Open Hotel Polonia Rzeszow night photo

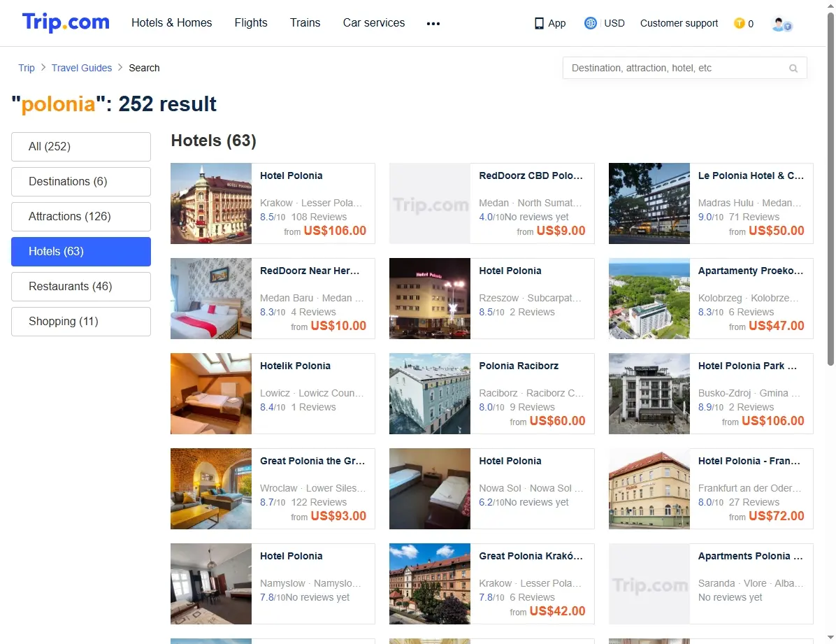(430, 299)
